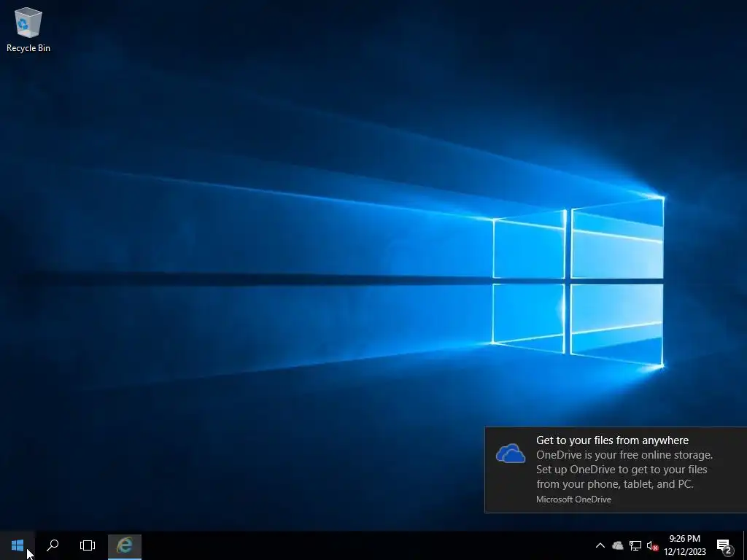The width and height of the screenshot is (747, 560).
Task: Open the clock showing 9:26 PM
Action: [x=684, y=539]
